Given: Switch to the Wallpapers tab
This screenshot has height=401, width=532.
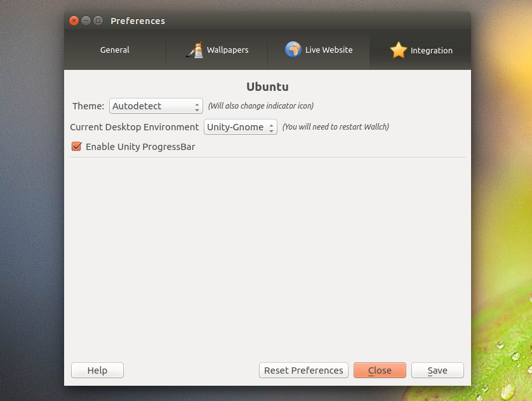Looking at the screenshot, I should click(x=217, y=50).
